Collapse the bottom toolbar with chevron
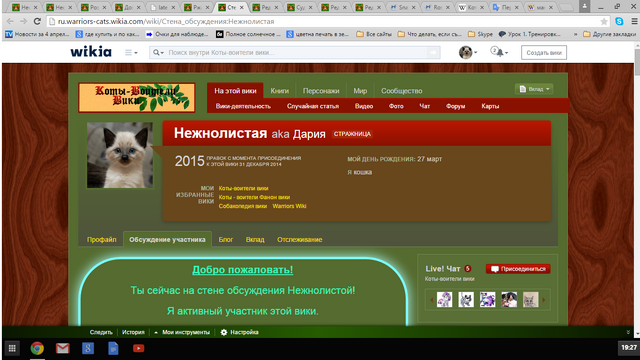640x360 pixels. (628, 332)
